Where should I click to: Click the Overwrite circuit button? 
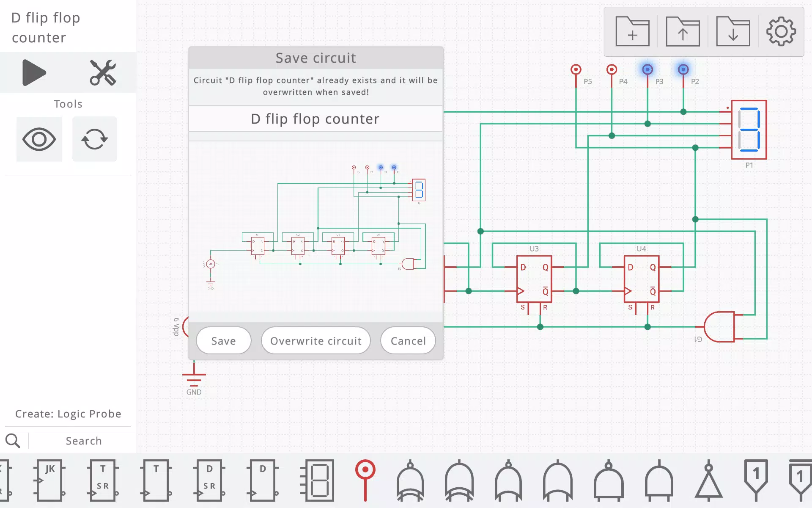tap(316, 341)
